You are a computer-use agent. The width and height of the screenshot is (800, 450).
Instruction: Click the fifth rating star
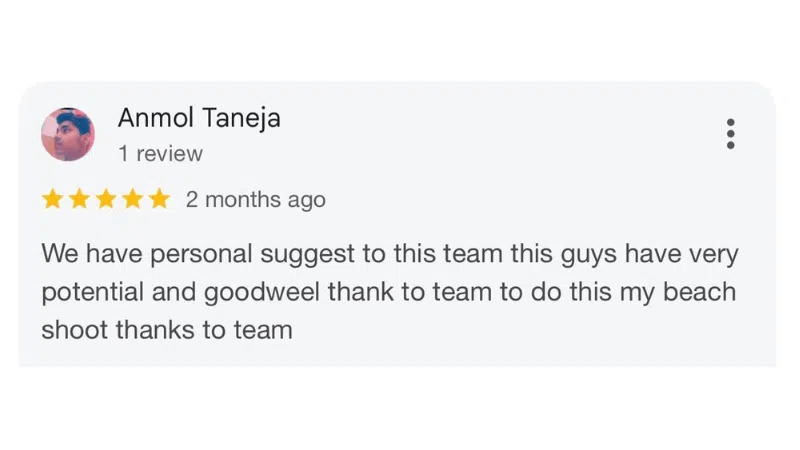[160, 199]
